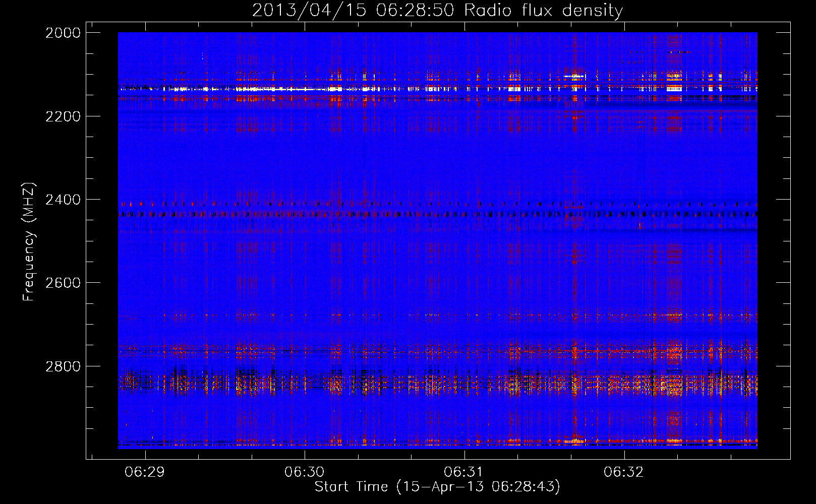
Task: Click the 06:30 time tick label
Action: pos(305,472)
